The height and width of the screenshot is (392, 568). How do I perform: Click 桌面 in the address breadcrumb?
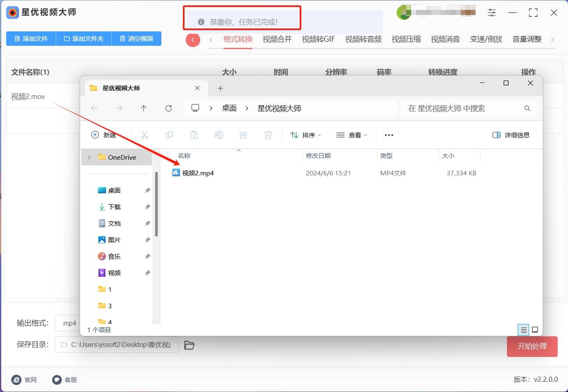pyautogui.click(x=229, y=108)
